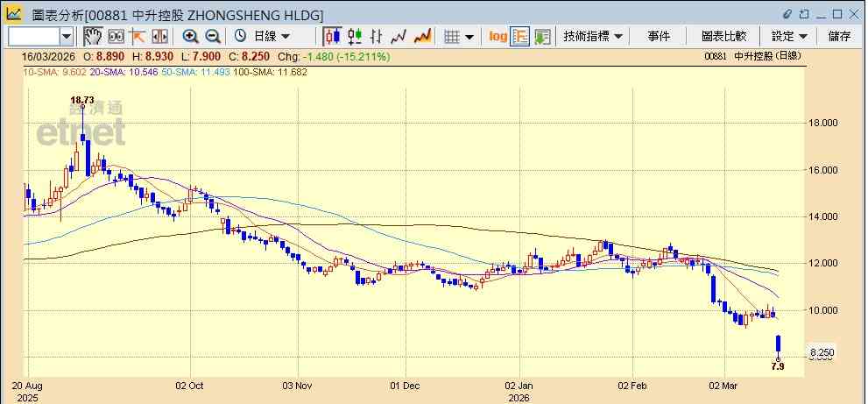Click the 18.000 price axis label
This screenshot has width=868, height=404.
[822, 123]
